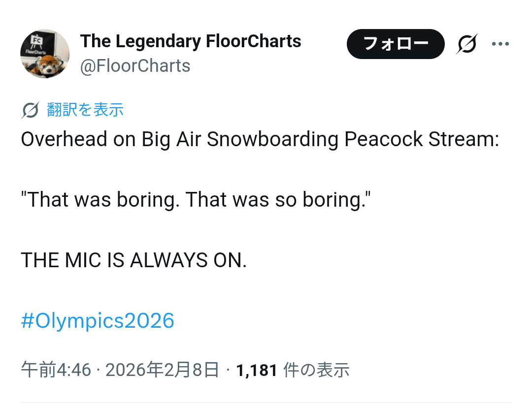Image resolution: width=532 pixels, height=405 pixels.
Task: Open the @FloorCharts handle link
Action: pyautogui.click(x=135, y=66)
